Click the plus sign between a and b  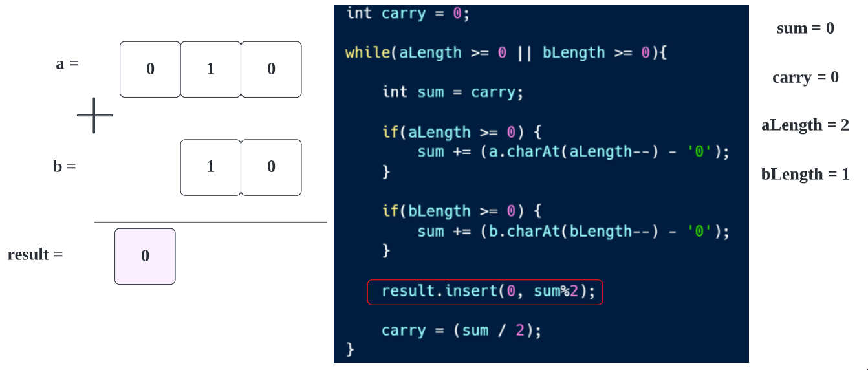coord(94,116)
